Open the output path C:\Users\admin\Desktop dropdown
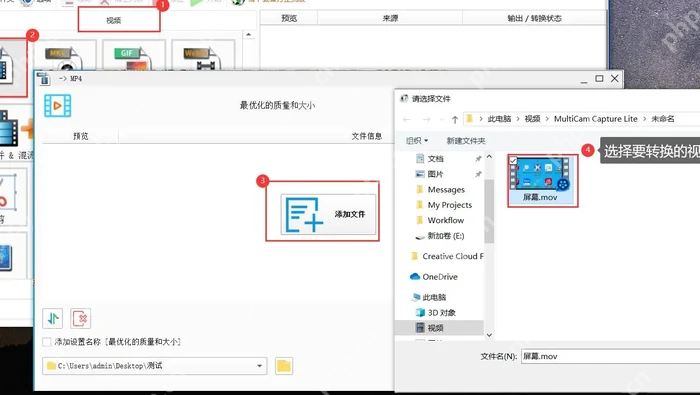Image resolution: width=700 pixels, height=395 pixels. click(259, 366)
